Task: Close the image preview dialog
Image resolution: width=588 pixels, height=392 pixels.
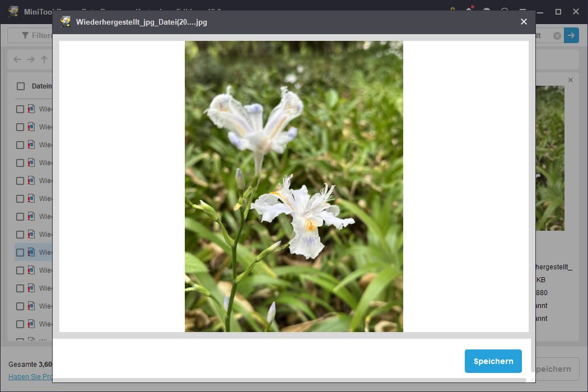Action: coord(524,22)
